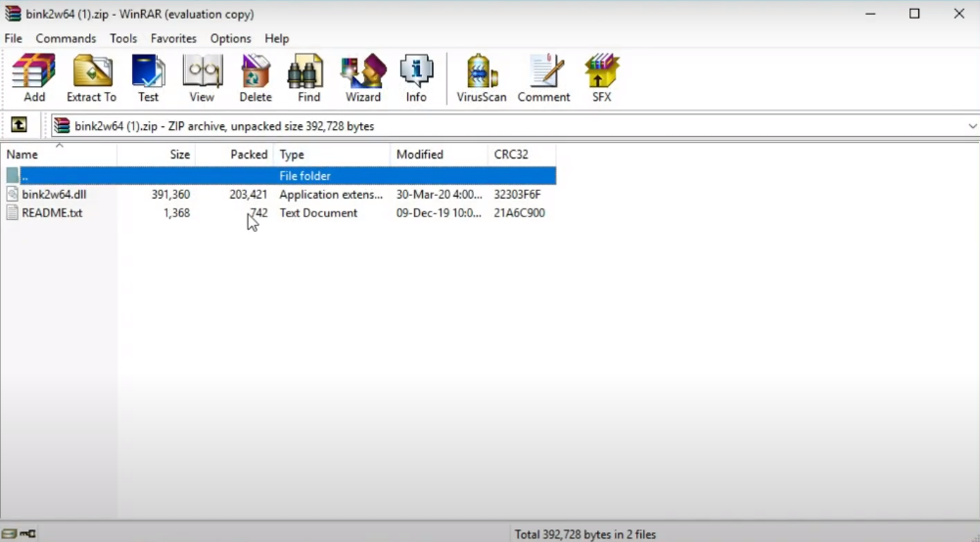Click the README.txt file icon
This screenshot has height=542, width=980.
13,213
